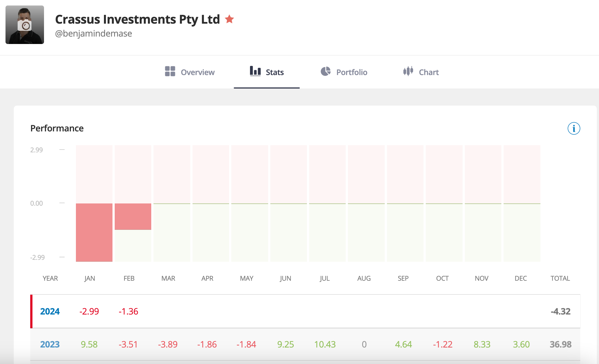Go to the Chart tab
Screen dimensions: 599x364
428,72
